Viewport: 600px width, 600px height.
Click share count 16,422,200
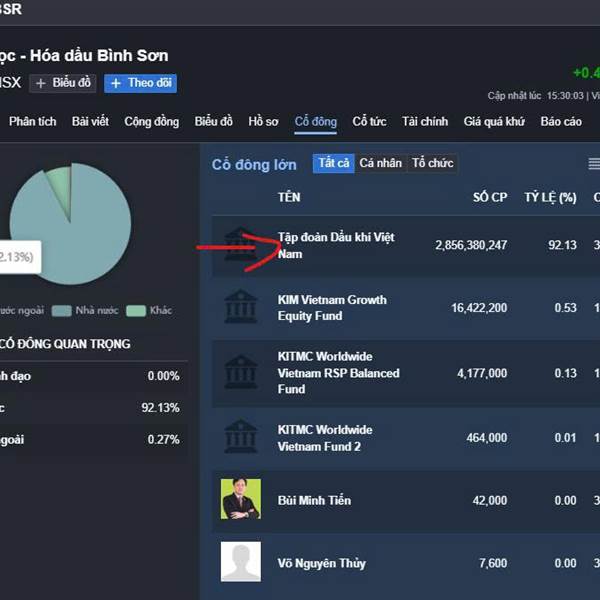[479, 308]
